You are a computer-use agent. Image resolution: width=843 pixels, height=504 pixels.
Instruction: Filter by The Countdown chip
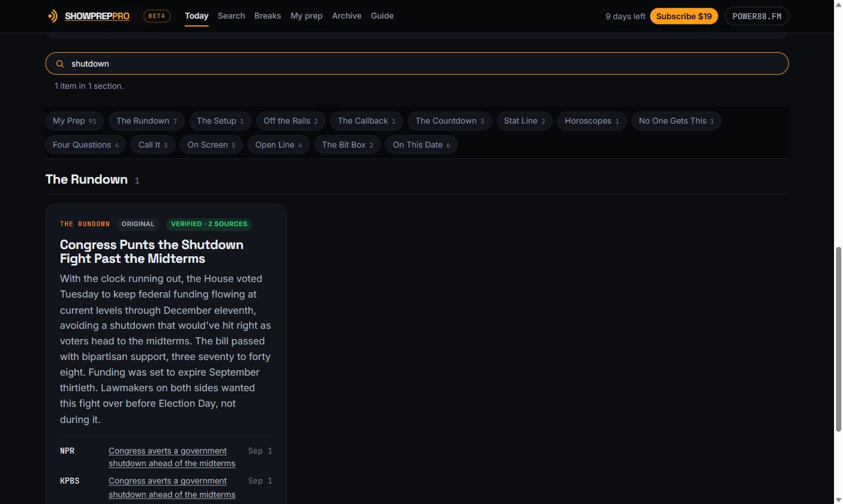[449, 121]
